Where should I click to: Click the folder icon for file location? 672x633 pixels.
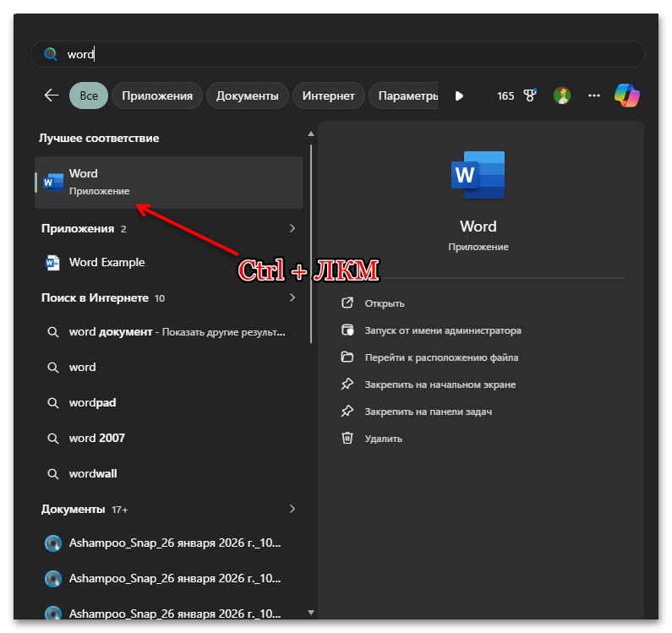tap(347, 357)
